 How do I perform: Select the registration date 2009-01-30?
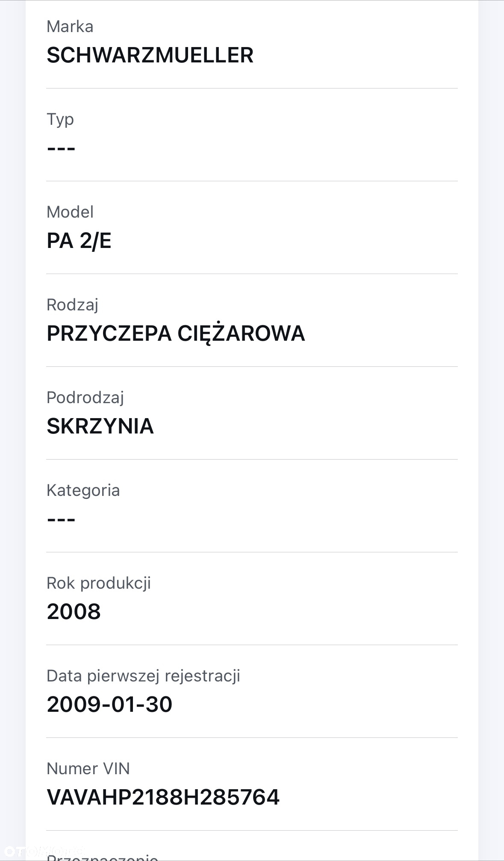point(109,705)
